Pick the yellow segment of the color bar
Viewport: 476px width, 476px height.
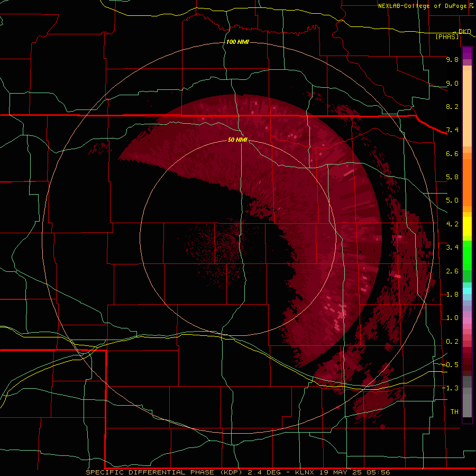pyautogui.click(x=467, y=226)
